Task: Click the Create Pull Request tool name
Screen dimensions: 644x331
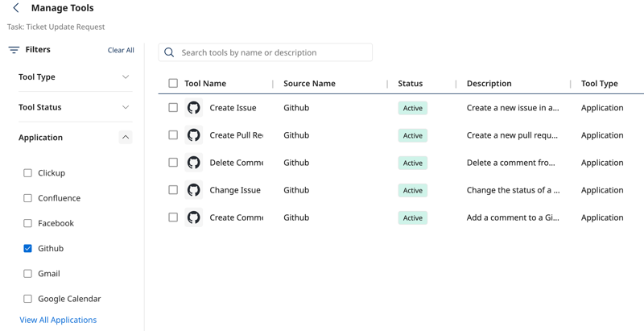Action: pos(236,135)
